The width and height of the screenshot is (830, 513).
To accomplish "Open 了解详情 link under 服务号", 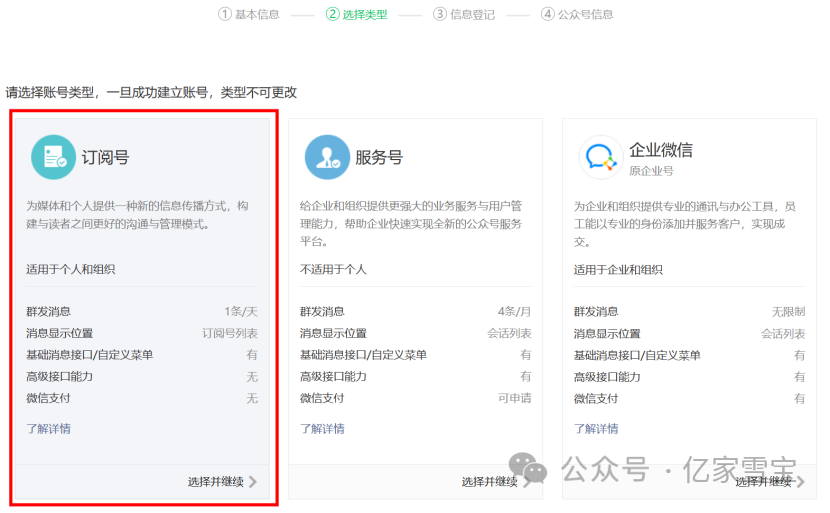I will point(322,429).
